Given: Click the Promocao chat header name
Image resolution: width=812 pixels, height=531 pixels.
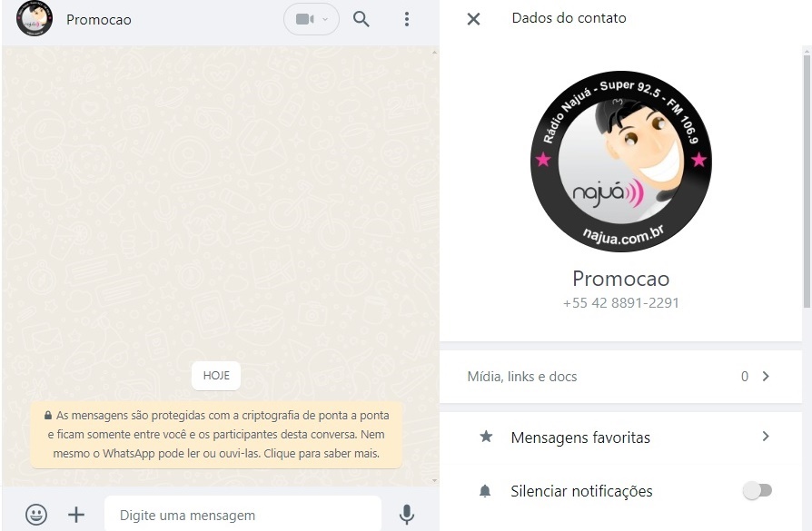Looking at the screenshot, I should 99,20.
